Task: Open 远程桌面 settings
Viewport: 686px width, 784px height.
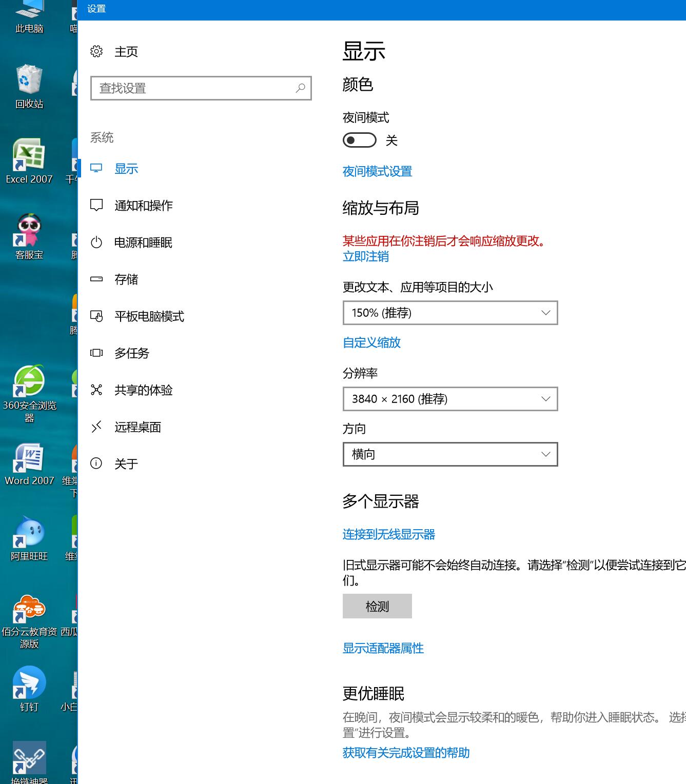Action: point(139,427)
